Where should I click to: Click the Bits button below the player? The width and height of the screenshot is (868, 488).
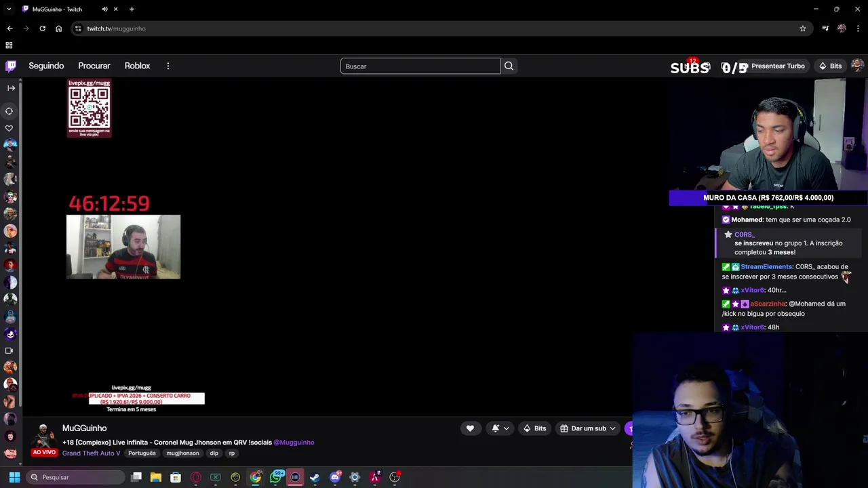click(x=534, y=428)
